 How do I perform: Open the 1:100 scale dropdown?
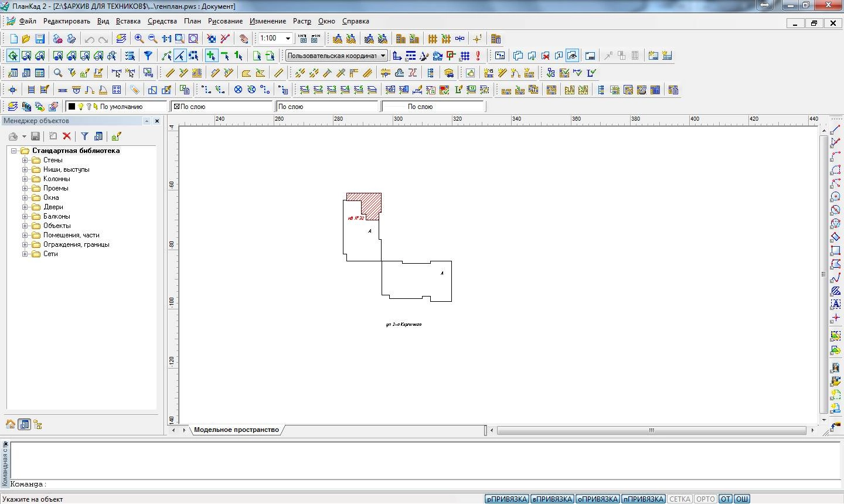click(x=288, y=39)
